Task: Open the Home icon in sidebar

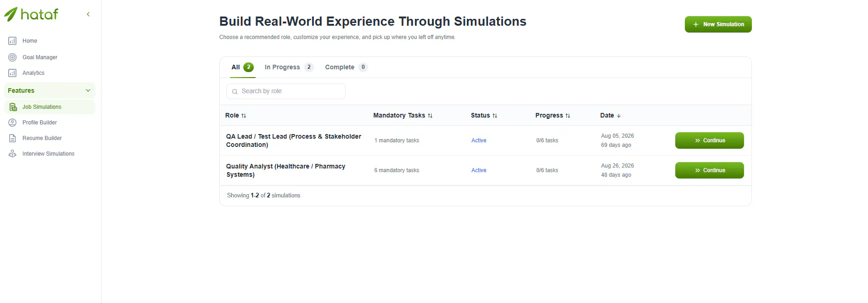Action: tap(12, 41)
